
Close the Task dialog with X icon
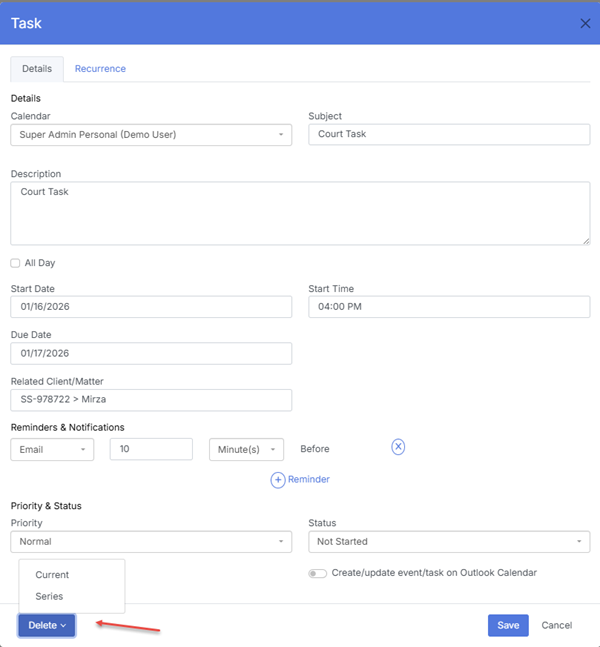[x=585, y=23]
